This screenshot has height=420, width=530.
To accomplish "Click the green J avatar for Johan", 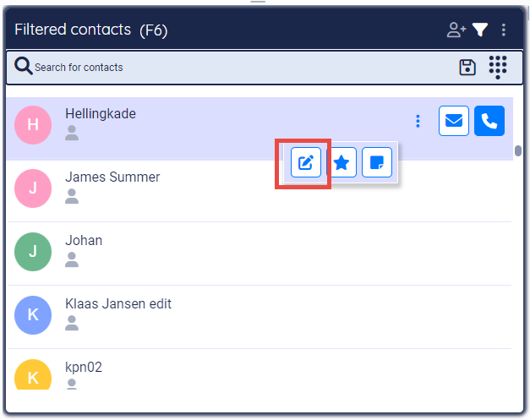I will (x=33, y=251).
